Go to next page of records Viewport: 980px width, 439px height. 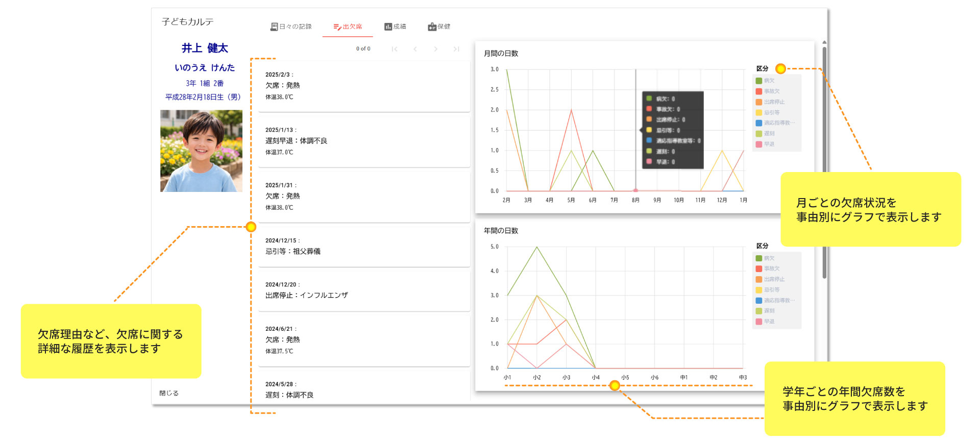point(435,49)
